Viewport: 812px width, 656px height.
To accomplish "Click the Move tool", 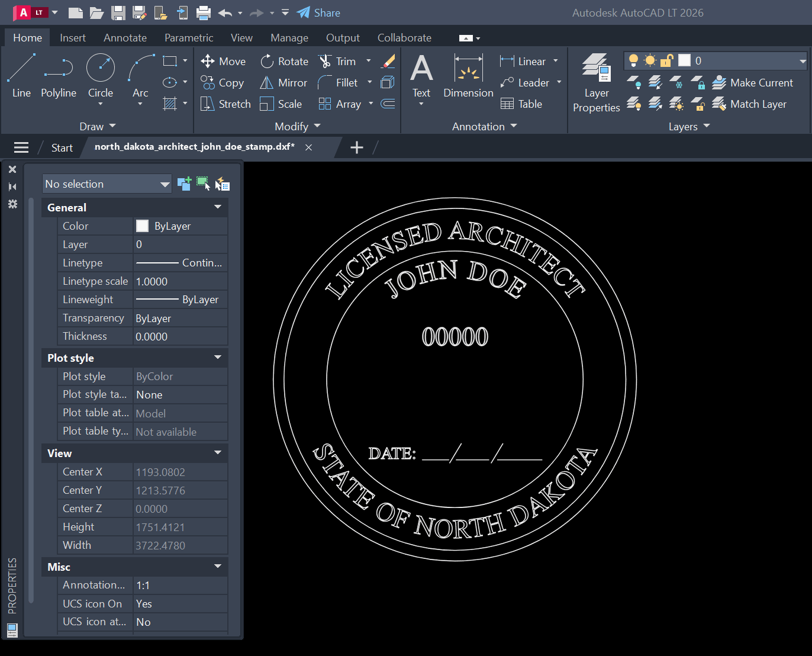I will pyautogui.click(x=223, y=62).
